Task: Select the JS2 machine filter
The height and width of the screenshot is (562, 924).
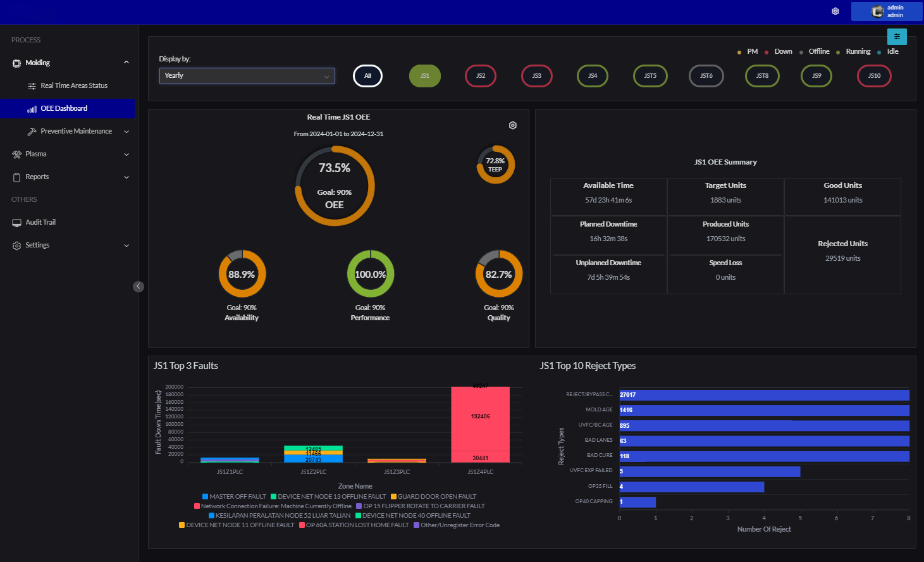Action: pyautogui.click(x=481, y=76)
